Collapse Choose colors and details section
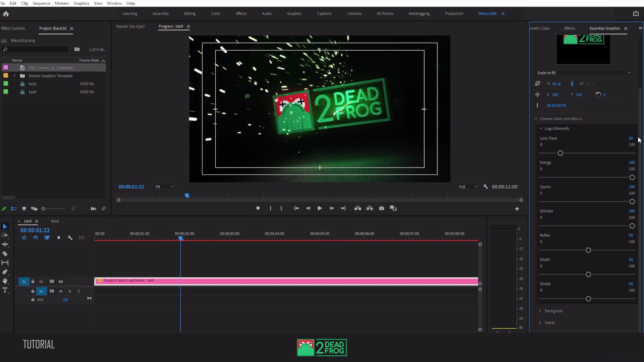Image resolution: width=644 pixels, height=362 pixels. click(536, 119)
